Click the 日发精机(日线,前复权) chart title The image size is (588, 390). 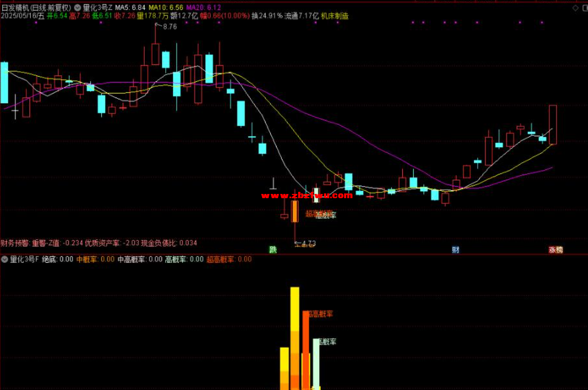point(36,7)
